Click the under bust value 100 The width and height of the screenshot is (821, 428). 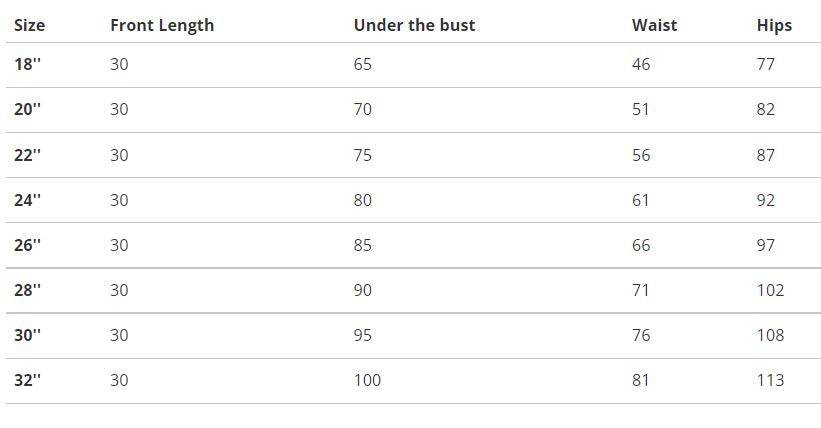coord(367,380)
